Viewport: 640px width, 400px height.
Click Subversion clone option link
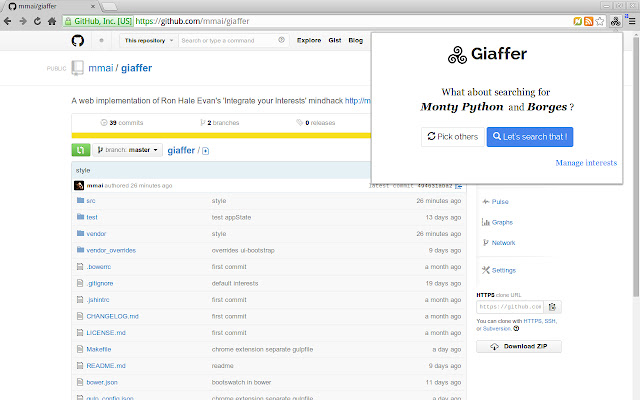click(x=497, y=329)
